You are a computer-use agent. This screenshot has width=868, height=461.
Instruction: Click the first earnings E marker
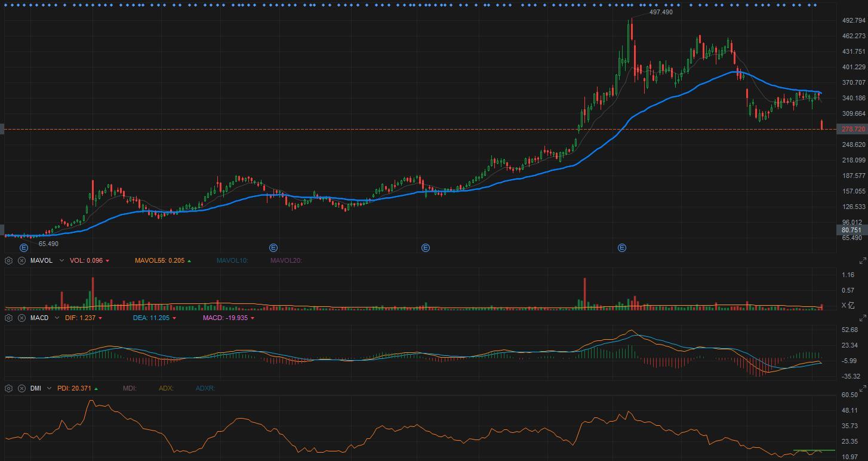coord(24,248)
